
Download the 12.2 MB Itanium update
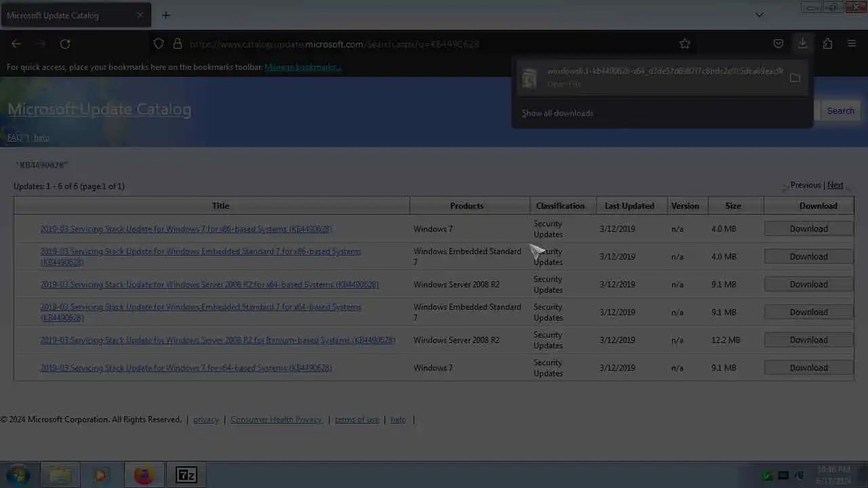click(x=808, y=340)
